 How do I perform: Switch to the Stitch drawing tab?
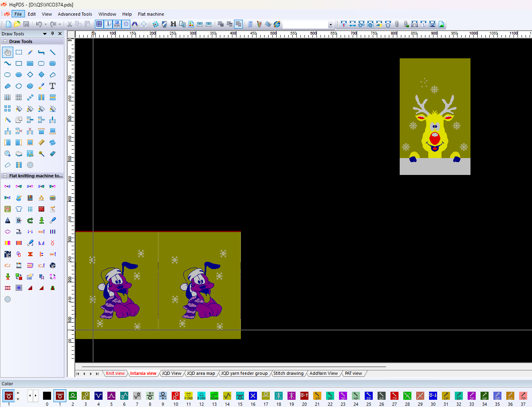288,373
